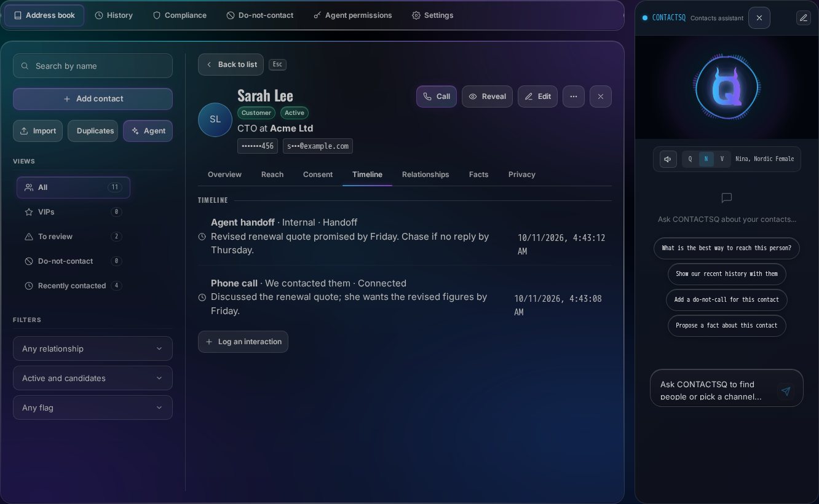Click the chat bubble icon in assistant
The image size is (819, 504).
click(x=726, y=198)
